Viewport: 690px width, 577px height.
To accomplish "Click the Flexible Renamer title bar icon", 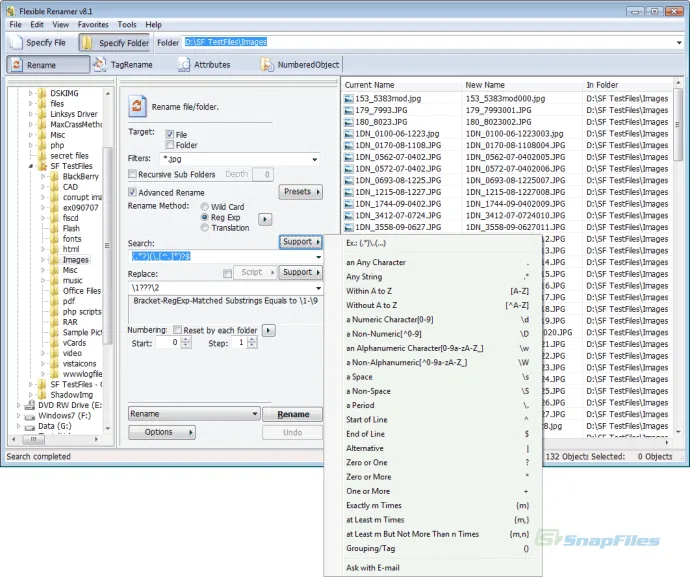I will (11, 11).
